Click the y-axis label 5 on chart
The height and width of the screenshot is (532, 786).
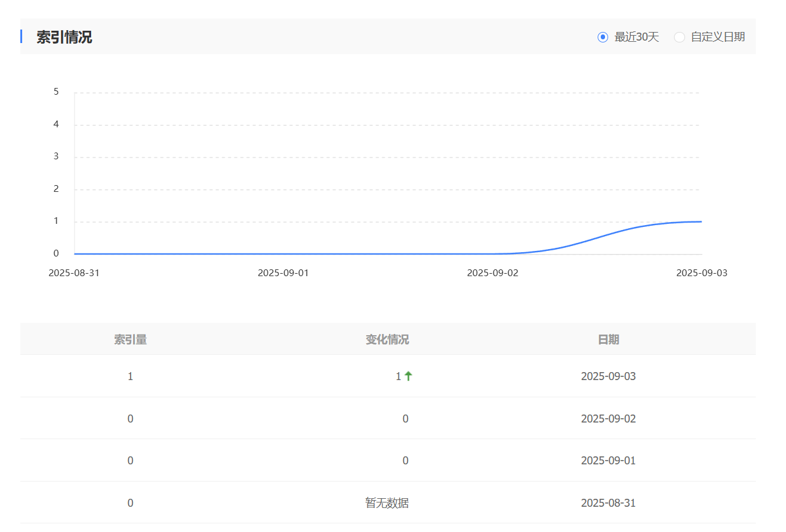point(56,92)
